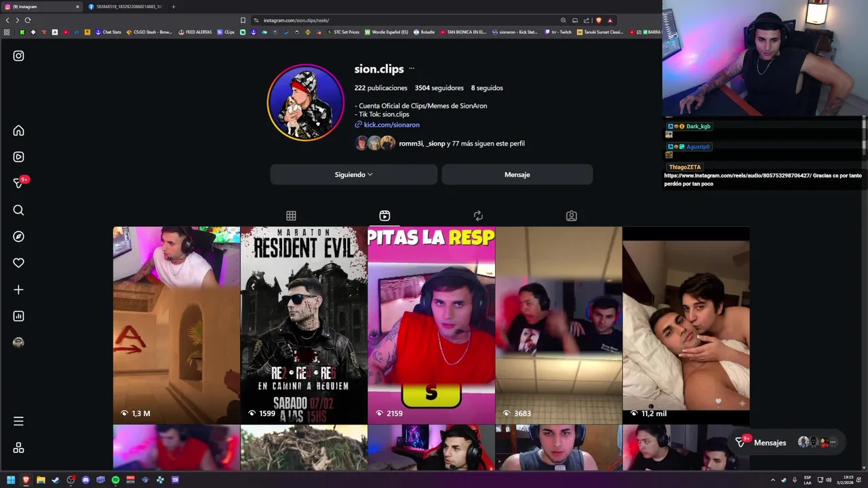Click the Mensaje button
The image size is (868, 488).
pos(517,174)
